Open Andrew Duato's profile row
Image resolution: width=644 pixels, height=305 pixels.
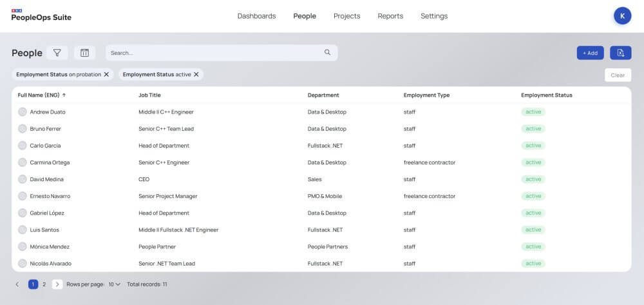tap(48, 112)
